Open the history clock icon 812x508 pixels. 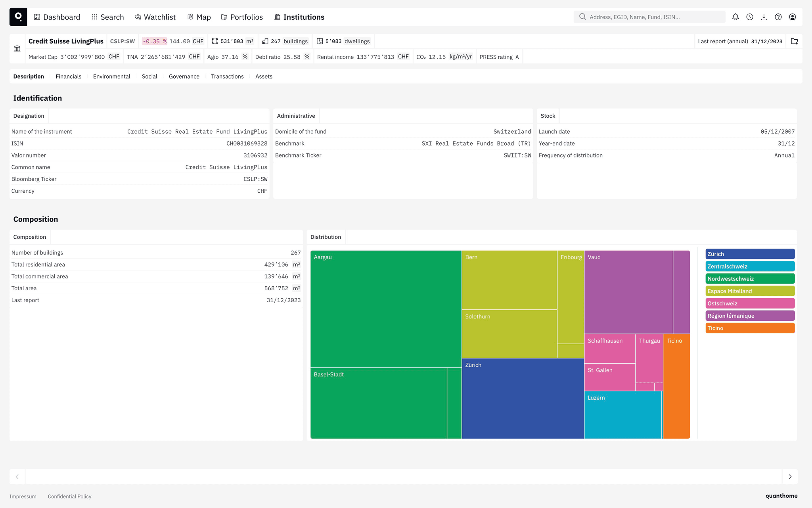tap(750, 17)
